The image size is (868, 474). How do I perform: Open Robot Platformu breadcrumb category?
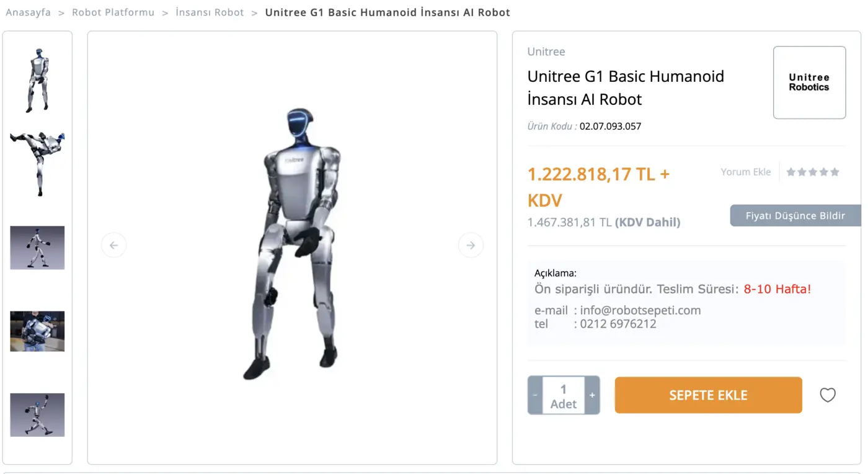(113, 12)
